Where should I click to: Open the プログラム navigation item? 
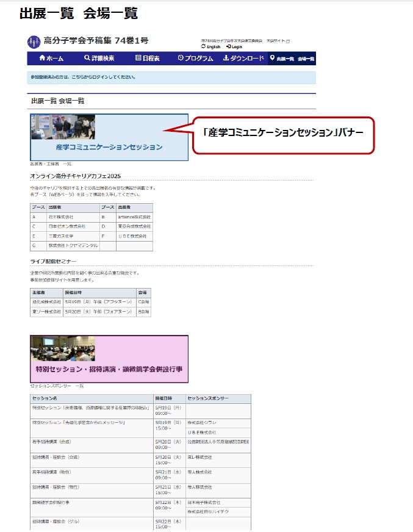(x=195, y=59)
